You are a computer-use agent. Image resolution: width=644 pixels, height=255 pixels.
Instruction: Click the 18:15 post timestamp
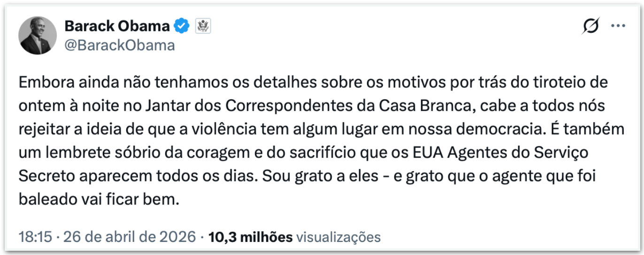tap(35, 237)
